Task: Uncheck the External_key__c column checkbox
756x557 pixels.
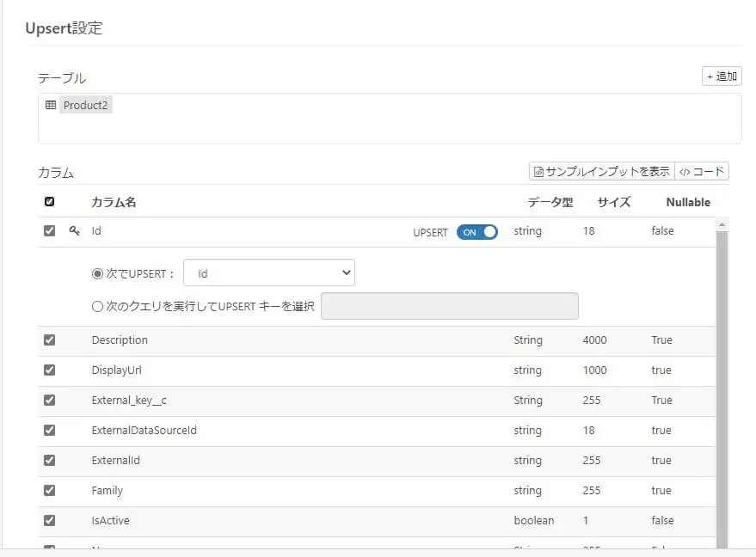Action: pos(49,400)
